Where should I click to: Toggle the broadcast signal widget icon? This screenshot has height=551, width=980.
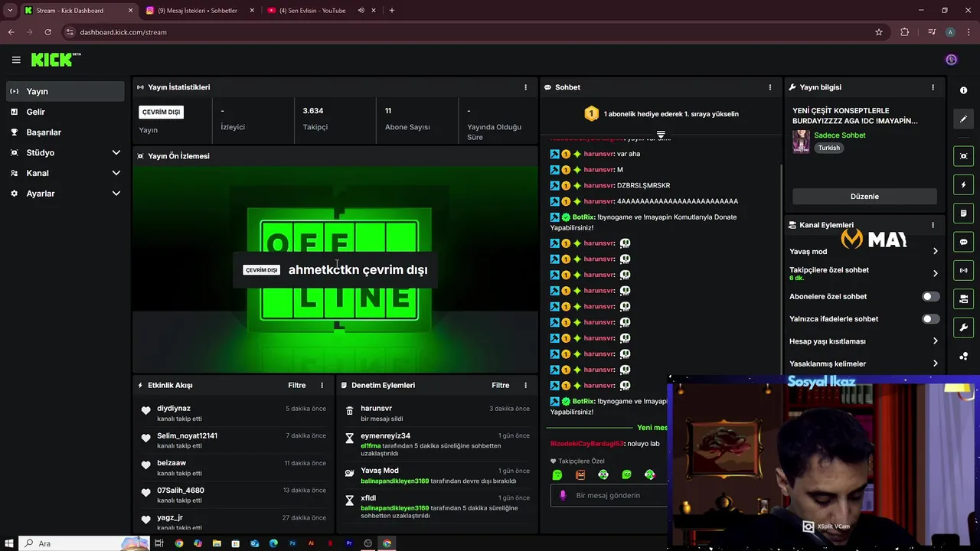point(963,270)
